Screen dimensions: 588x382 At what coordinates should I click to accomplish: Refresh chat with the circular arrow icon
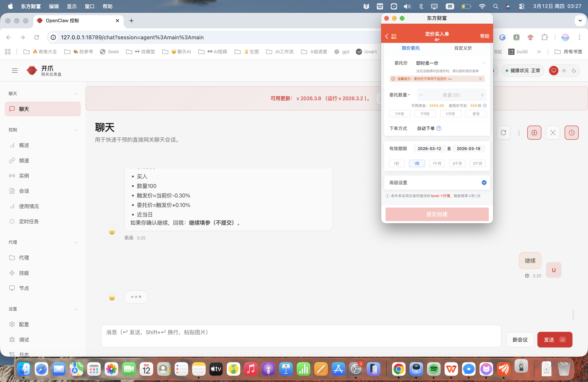click(x=503, y=133)
